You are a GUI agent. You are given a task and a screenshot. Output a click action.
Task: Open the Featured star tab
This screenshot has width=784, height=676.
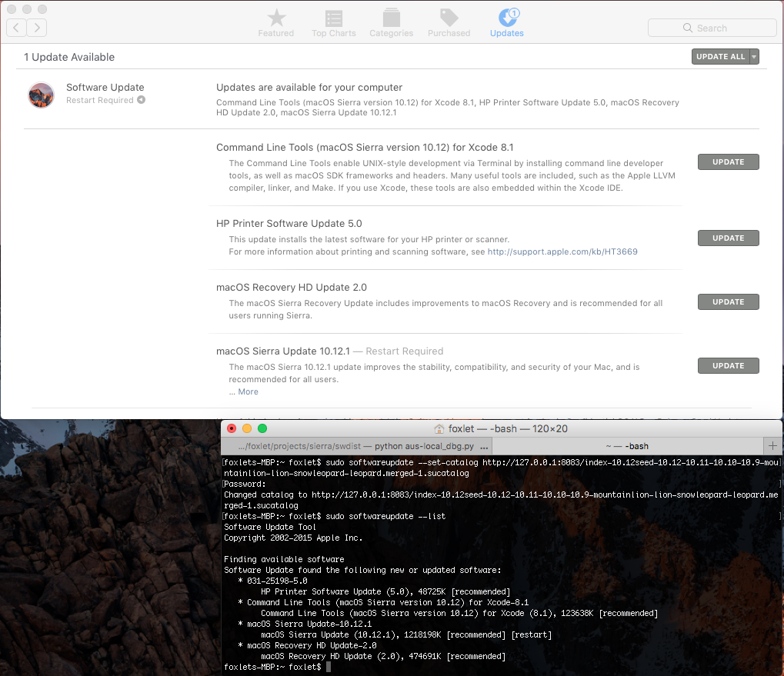[276, 24]
